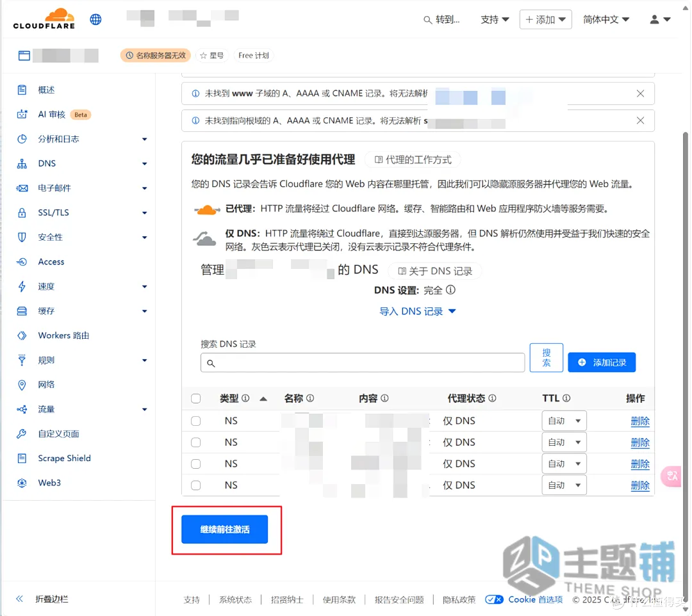The width and height of the screenshot is (692, 616).
Task: Click the info icon beside 代理状态 column
Action: pos(493,398)
